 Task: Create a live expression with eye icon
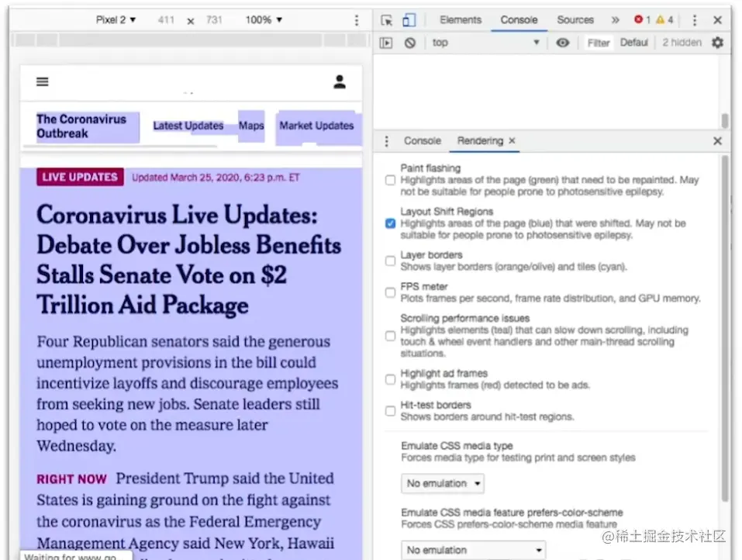pos(563,43)
